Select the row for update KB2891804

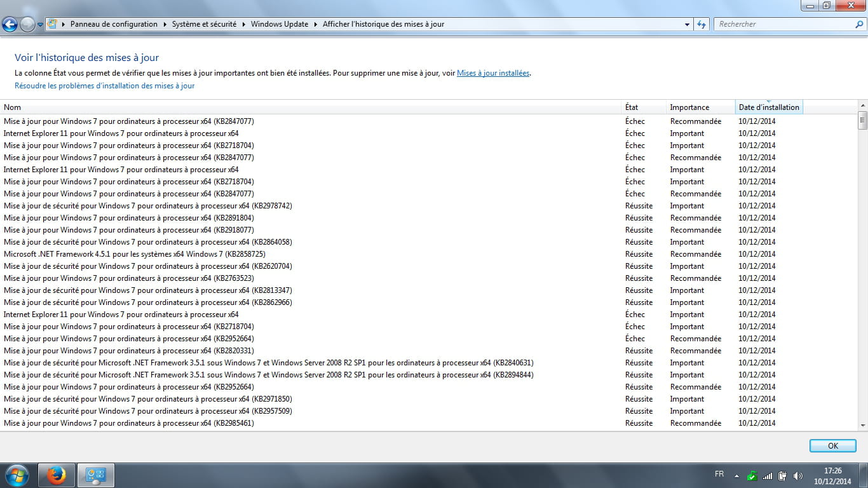tap(428, 218)
